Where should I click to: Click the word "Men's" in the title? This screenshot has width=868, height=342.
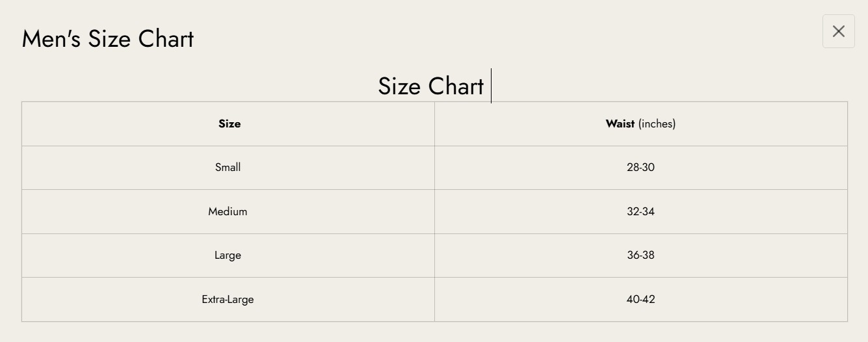(x=51, y=39)
